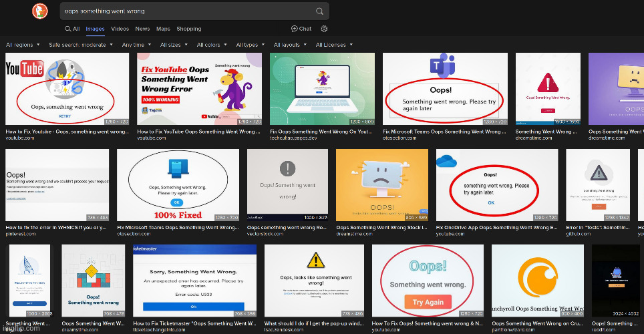Open the Safe search: moderate dropdown

pos(81,45)
